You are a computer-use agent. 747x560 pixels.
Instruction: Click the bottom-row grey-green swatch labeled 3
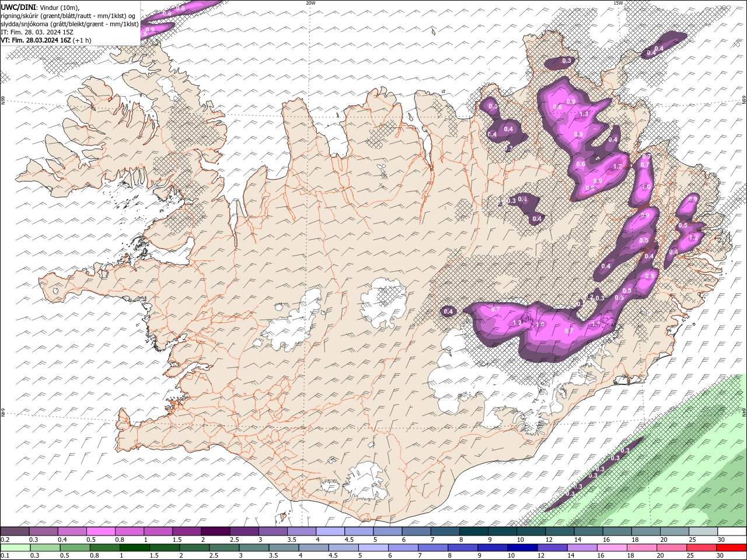point(254,548)
